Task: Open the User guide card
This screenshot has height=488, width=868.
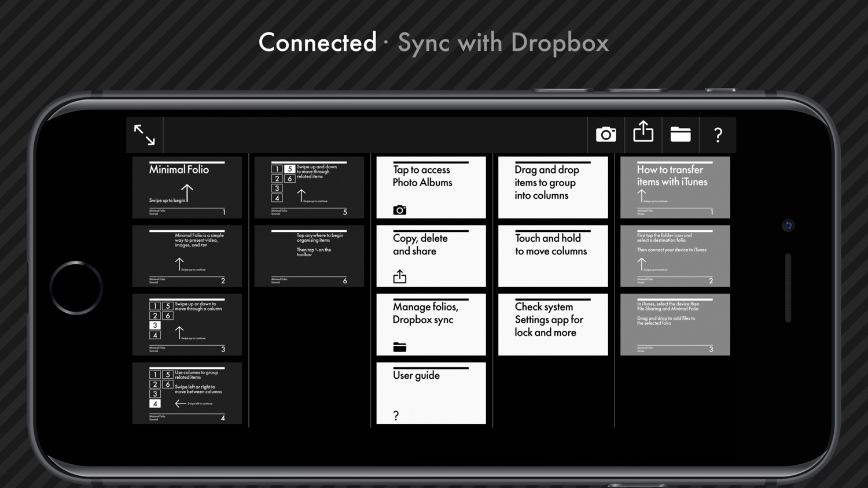Action: point(431,393)
